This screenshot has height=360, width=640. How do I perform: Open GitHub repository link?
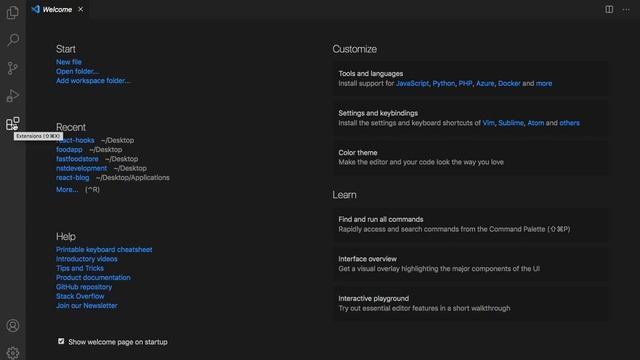84,287
